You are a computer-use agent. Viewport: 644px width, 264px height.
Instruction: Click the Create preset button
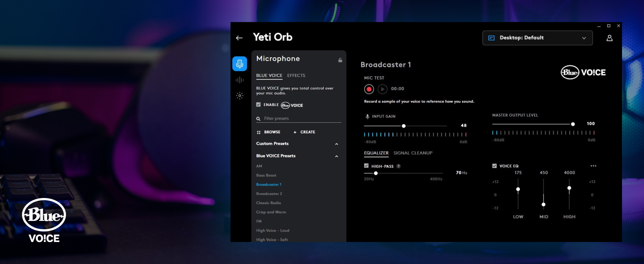(x=304, y=132)
